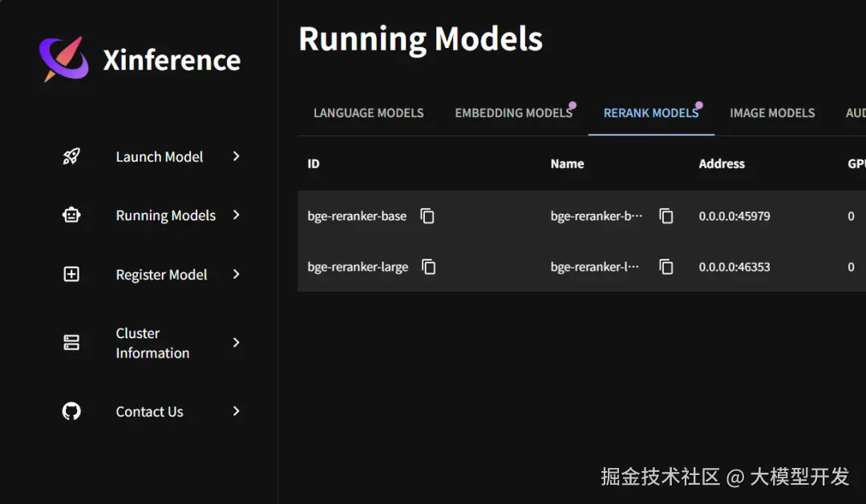Click the Xinference rocket logo icon
The width and height of the screenshot is (866, 504).
(x=63, y=58)
